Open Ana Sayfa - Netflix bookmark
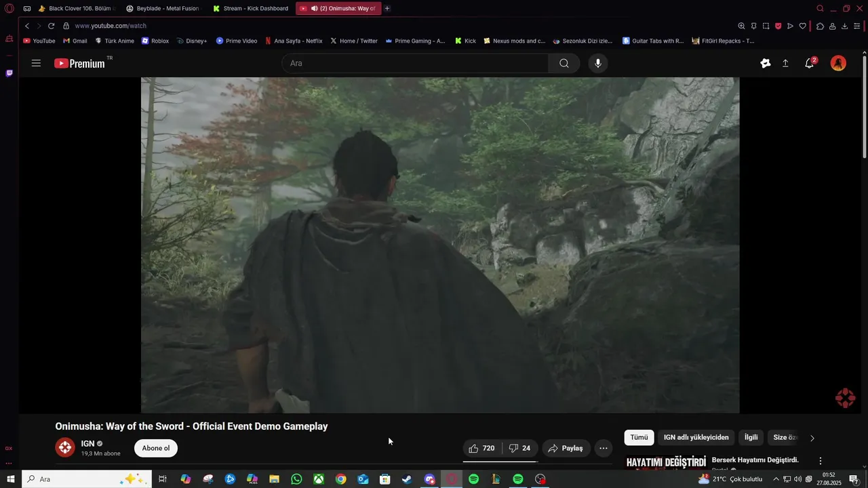 click(x=293, y=41)
